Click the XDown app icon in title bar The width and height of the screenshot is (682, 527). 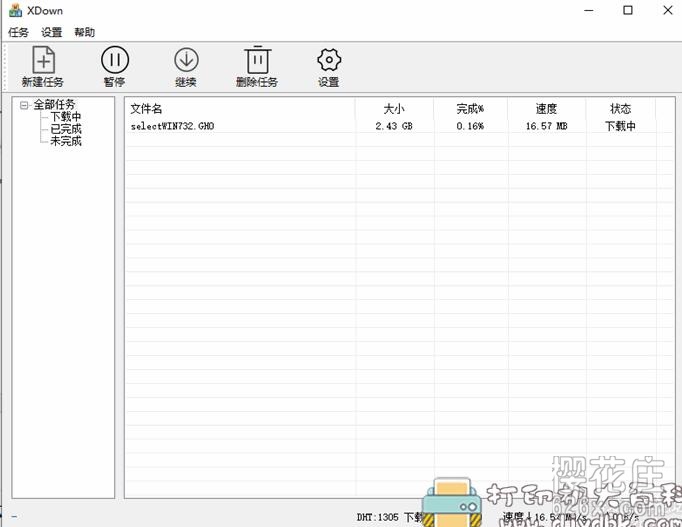[x=15, y=10]
